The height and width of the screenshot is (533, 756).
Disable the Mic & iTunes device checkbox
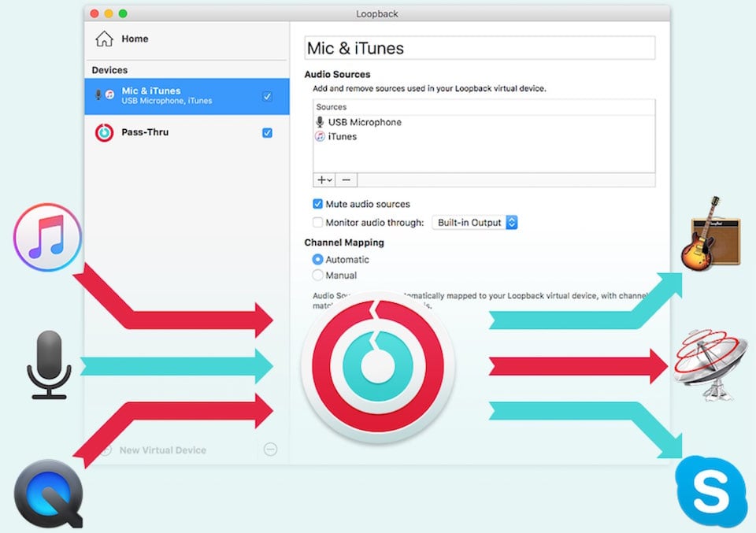267,96
